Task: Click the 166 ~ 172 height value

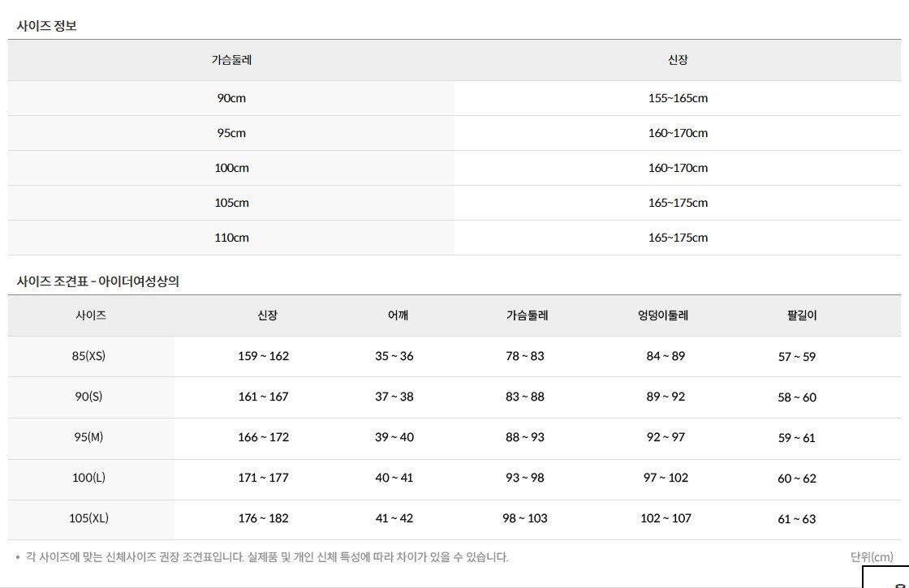Action: [x=263, y=437]
